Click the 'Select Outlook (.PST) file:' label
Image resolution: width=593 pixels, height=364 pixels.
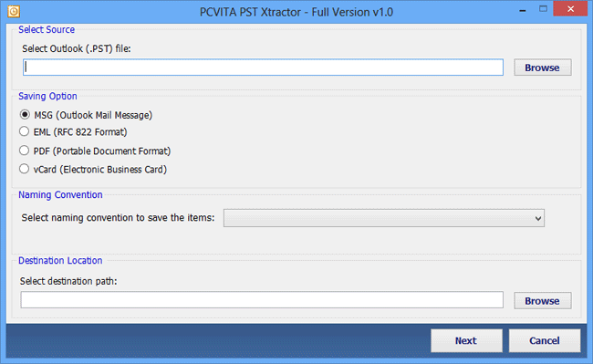(77, 48)
